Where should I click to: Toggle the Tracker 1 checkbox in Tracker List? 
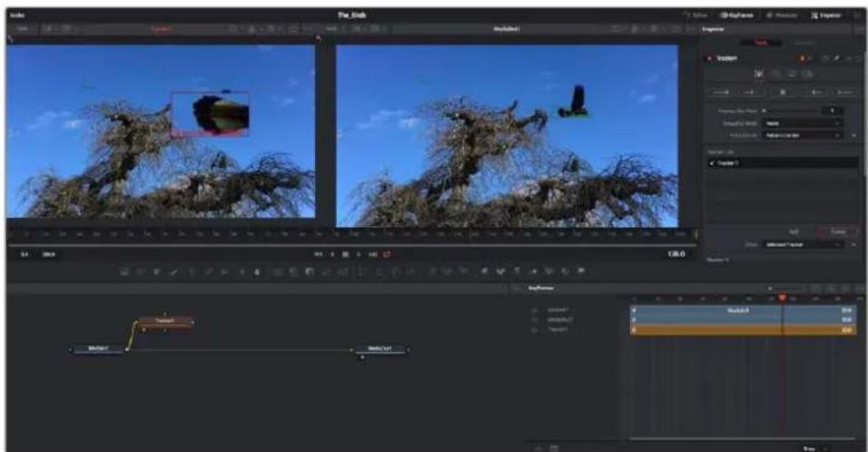711,163
